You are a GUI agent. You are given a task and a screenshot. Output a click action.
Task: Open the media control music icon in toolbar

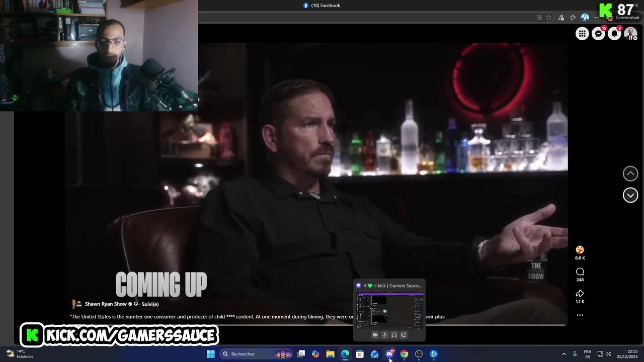[561, 18]
